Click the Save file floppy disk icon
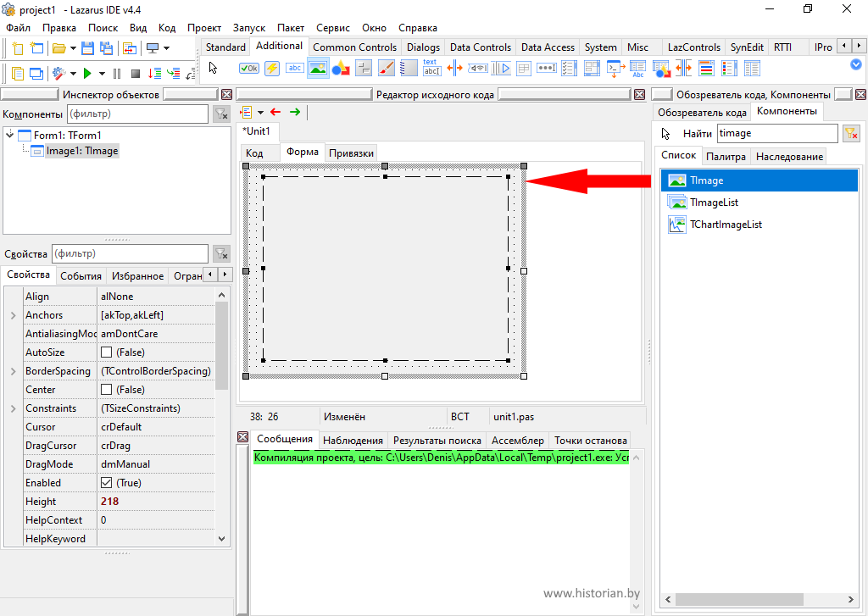 [86, 48]
